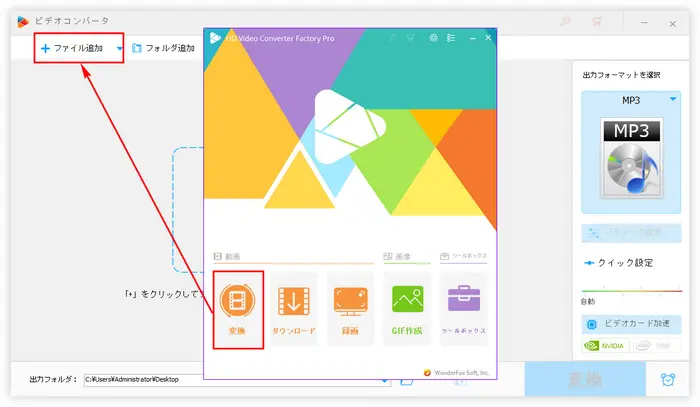
Task: Open the ツールボックス toolbox
Action: pos(463,309)
